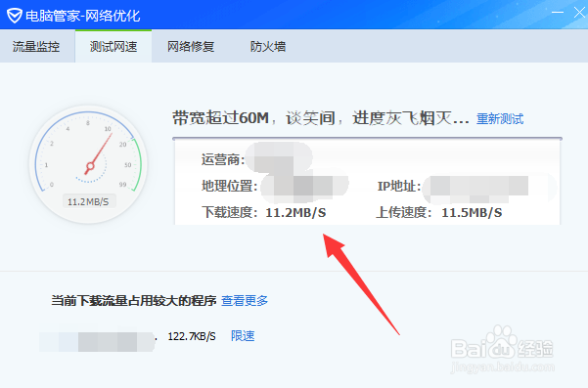Minimize the 网络优化 window
This screenshot has width=588, height=388.
pyautogui.click(x=558, y=13)
